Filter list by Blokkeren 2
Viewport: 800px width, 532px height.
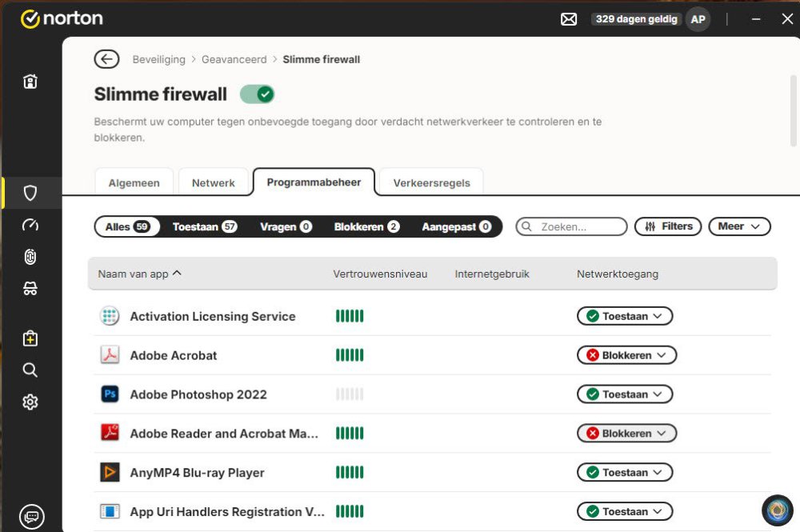pos(366,226)
